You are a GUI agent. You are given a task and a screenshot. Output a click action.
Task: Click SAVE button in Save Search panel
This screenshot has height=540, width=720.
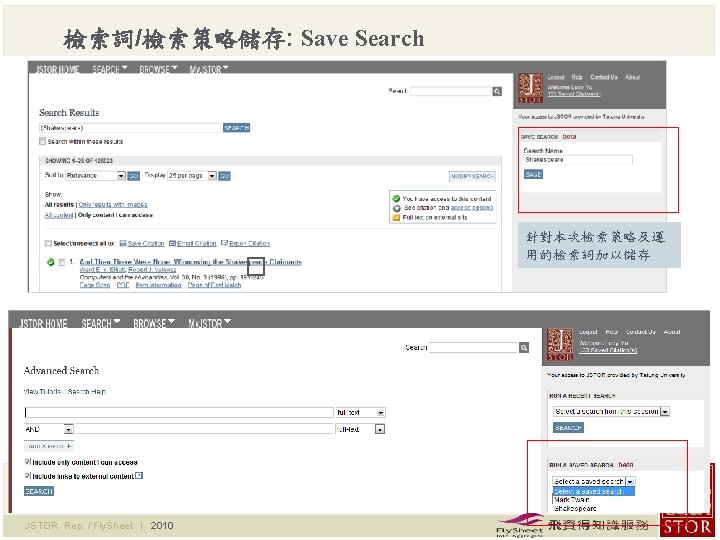pos(533,174)
